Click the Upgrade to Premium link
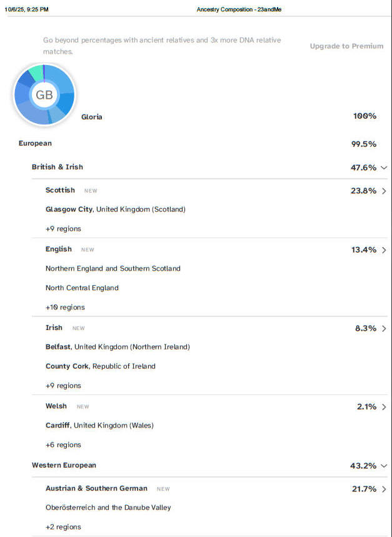Viewport: 392px width, 537px height. pyautogui.click(x=346, y=46)
